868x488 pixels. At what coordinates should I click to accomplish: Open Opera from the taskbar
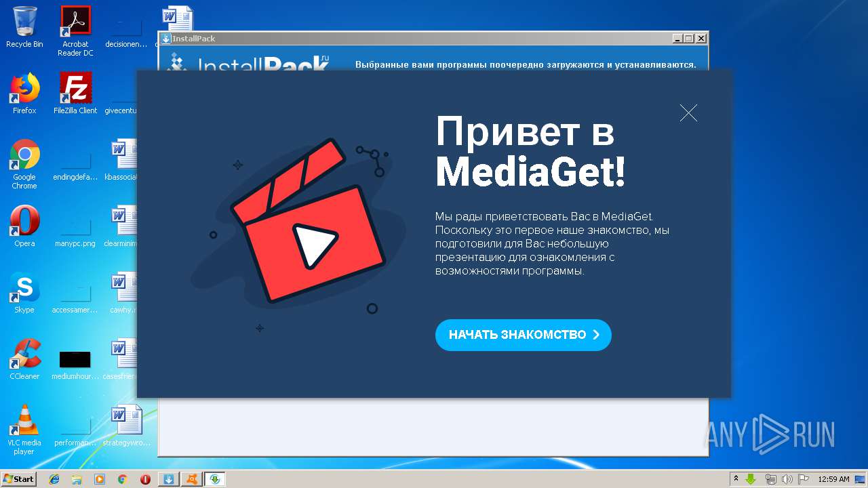(145, 479)
